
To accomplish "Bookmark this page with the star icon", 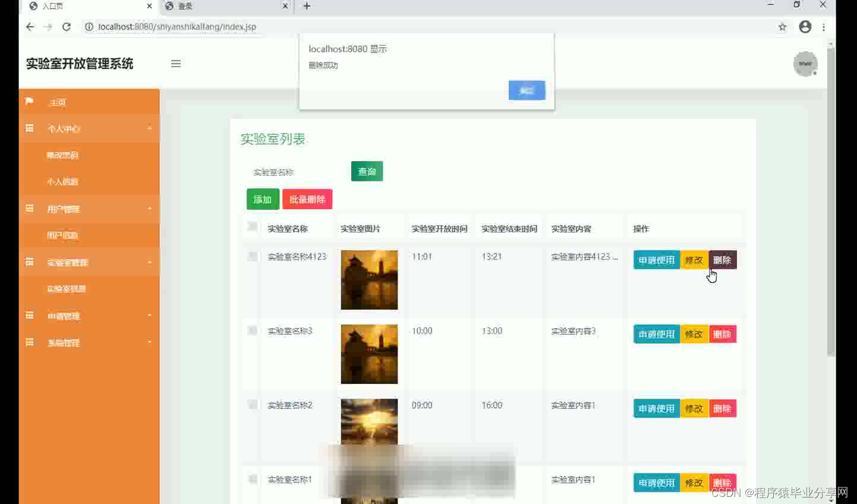I will pyautogui.click(x=782, y=27).
